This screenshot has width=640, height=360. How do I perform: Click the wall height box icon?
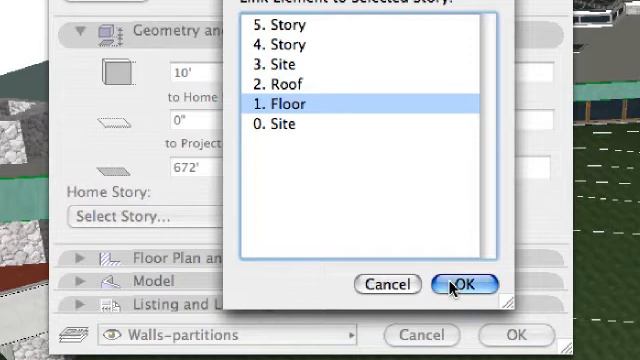click(x=118, y=72)
